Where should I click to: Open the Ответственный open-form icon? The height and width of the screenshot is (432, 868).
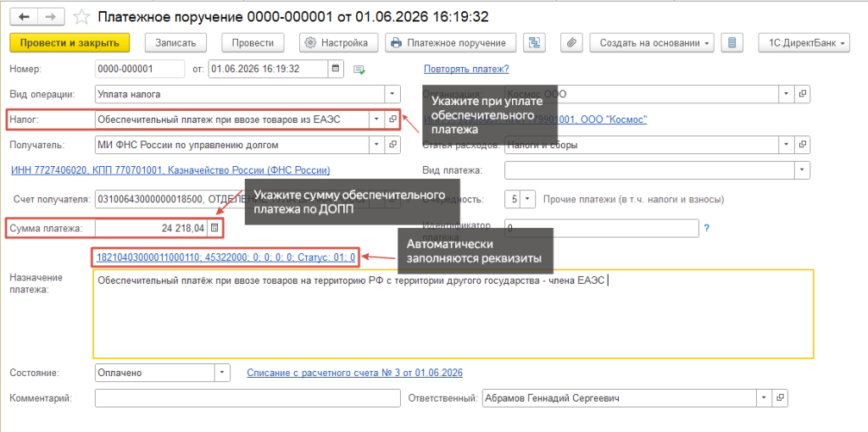click(781, 398)
